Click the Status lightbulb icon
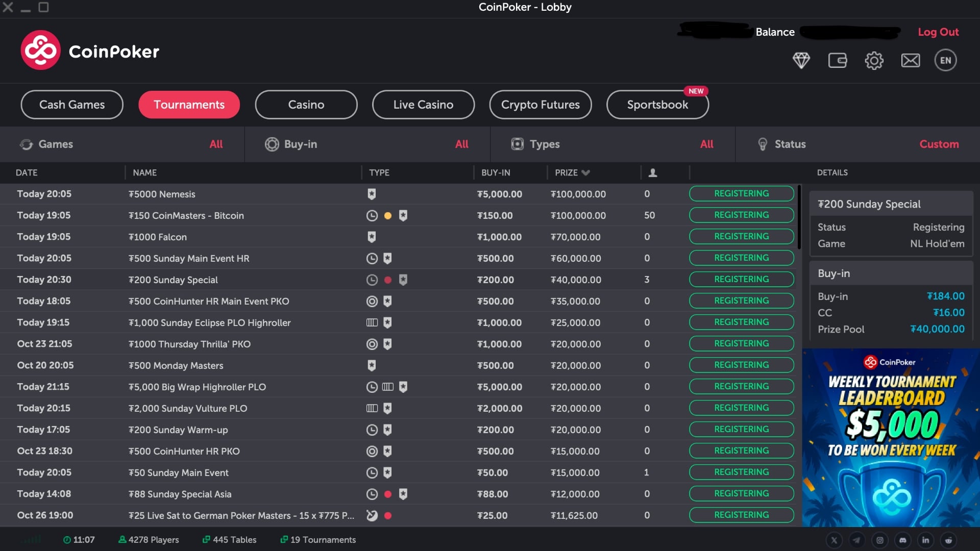 pyautogui.click(x=763, y=144)
